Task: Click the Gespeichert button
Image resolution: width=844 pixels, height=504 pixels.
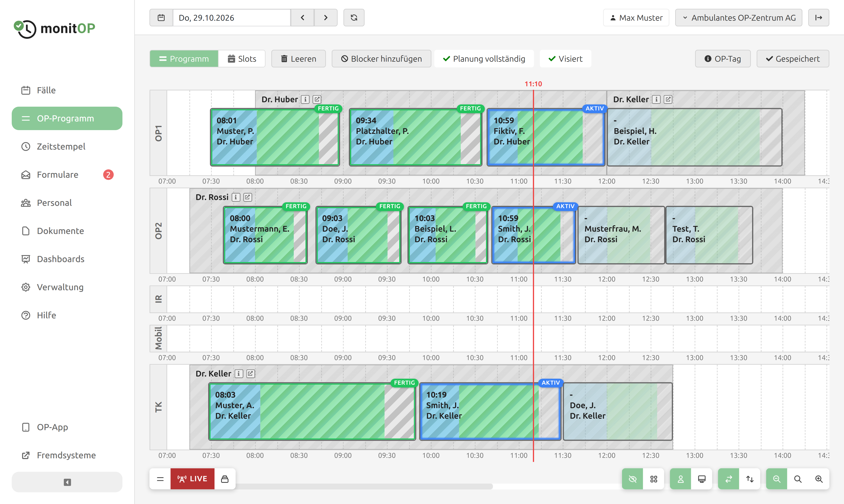Action: point(793,59)
